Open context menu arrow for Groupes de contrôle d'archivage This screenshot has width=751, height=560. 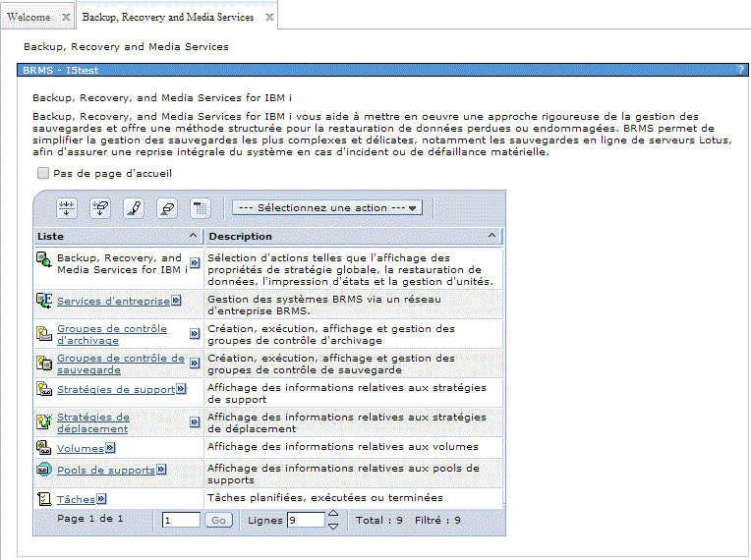point(195,334)
